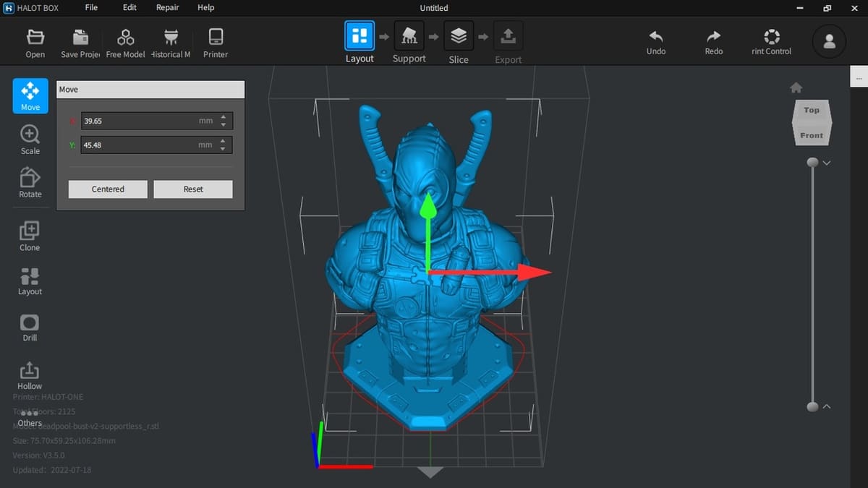Click the ellipsis panel toggle at right edge

(x=859, y=77)
